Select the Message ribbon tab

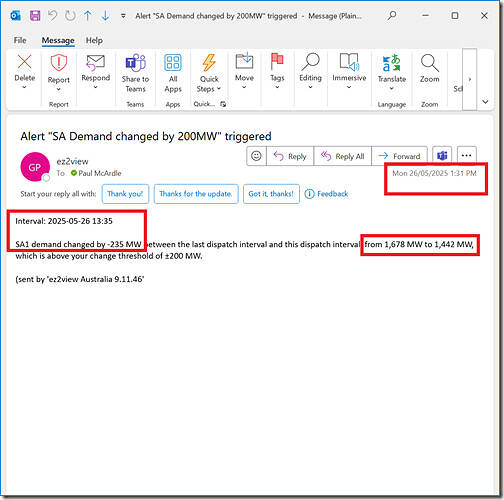(x=58, y=40)
